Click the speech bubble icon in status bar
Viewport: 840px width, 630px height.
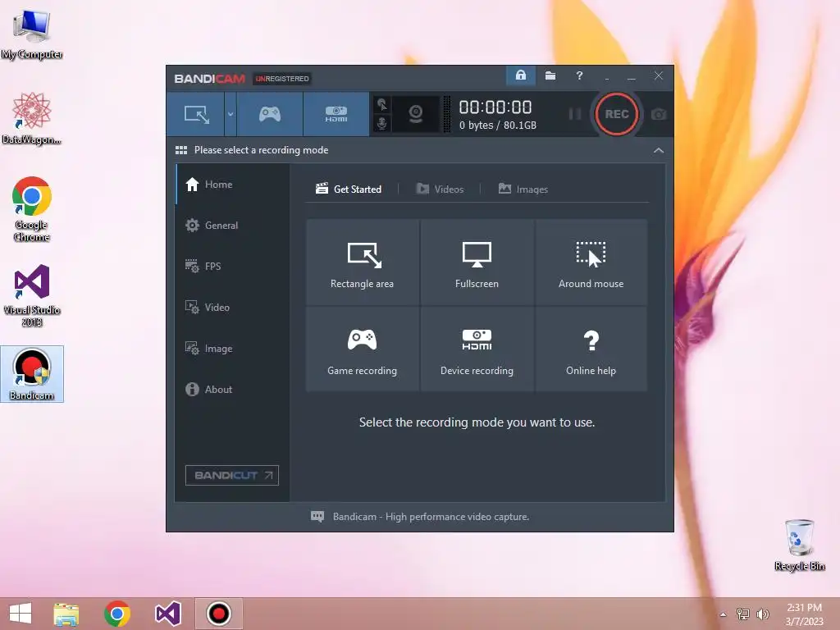(x=317, y=517)
